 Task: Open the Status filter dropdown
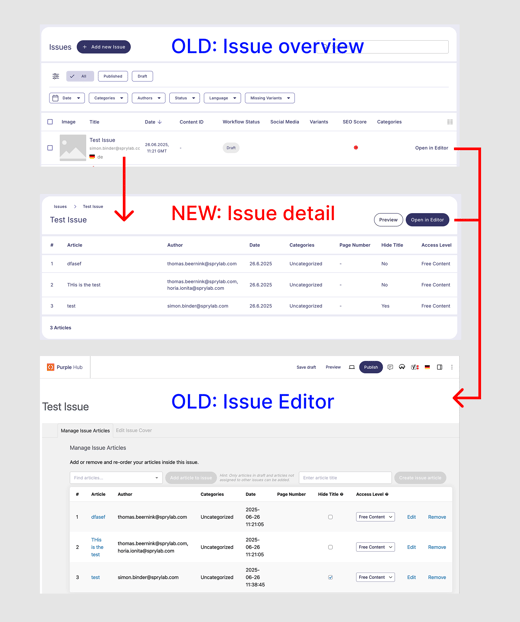(184, 98)
